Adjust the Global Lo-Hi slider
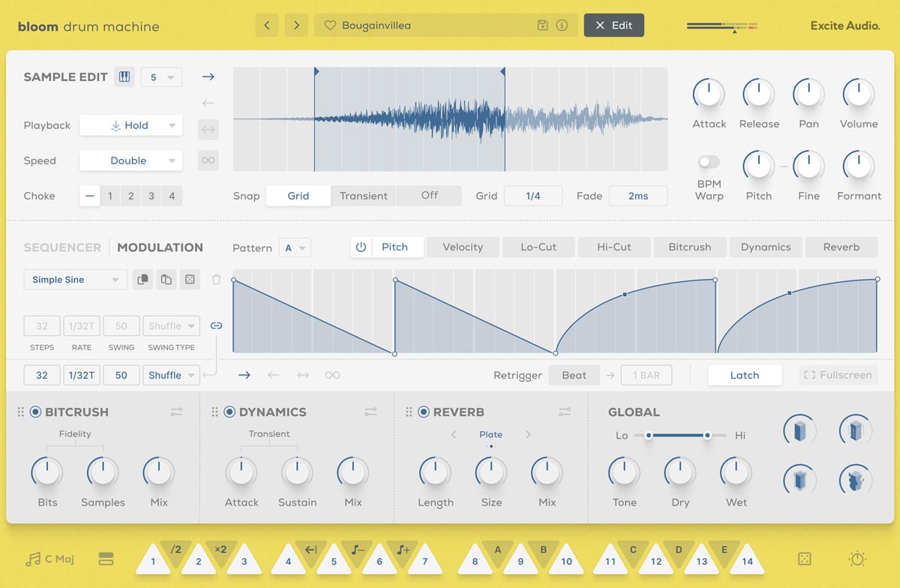900x588 pixels. click(x=679, y=434)
